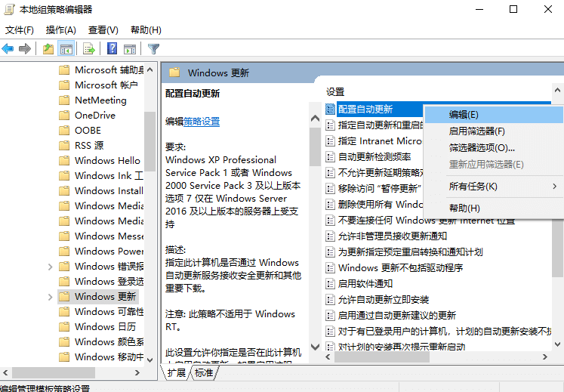Choose 编辑(E) from the context menu
564x392 pixels.
(494, 115)
